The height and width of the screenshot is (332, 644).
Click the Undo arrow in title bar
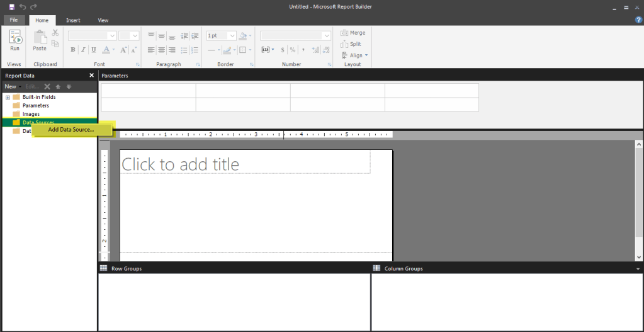[23, 6]
